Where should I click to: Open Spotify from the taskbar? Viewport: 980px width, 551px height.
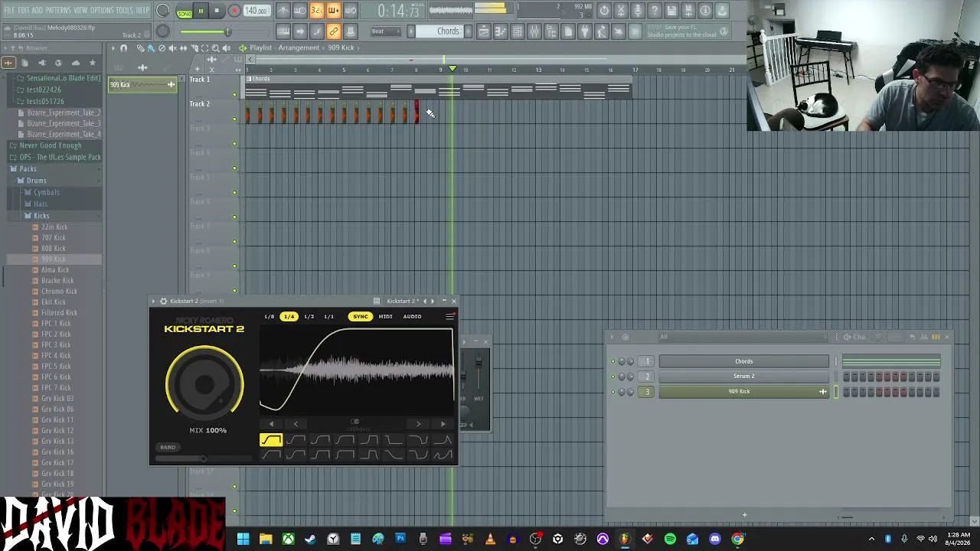click(x=670, y=540)
